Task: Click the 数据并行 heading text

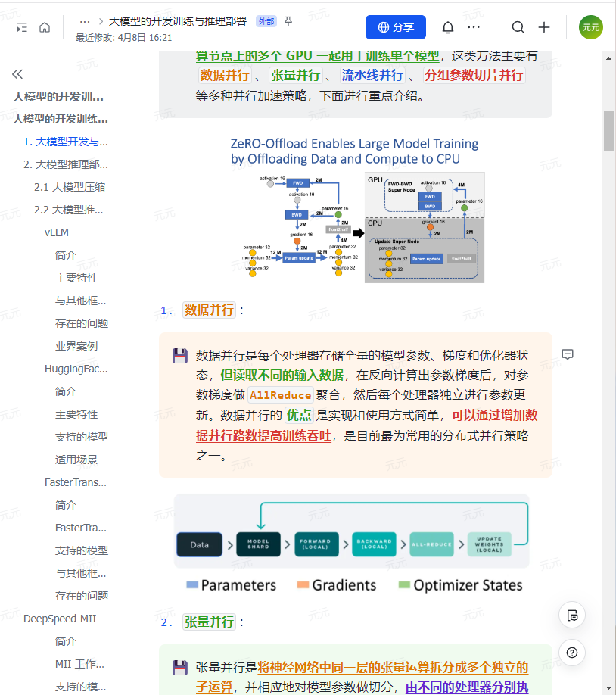Action: 209,310
